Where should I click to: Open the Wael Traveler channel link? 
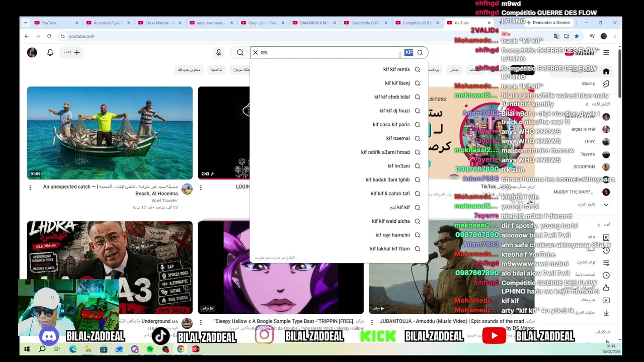[x=165, y=201]
